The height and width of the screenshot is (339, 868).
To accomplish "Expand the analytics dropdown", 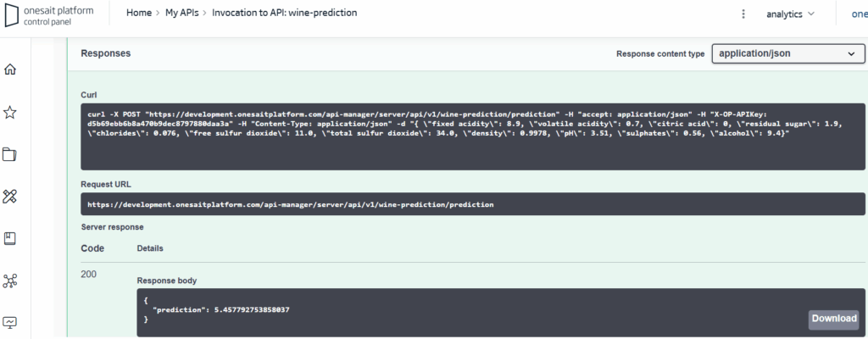I will [x=790, y=14].
